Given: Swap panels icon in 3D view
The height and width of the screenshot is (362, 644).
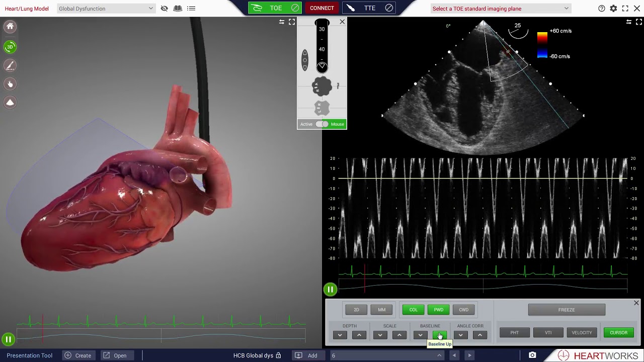Looking at the screenshot, I should click(x=282, y=22).
